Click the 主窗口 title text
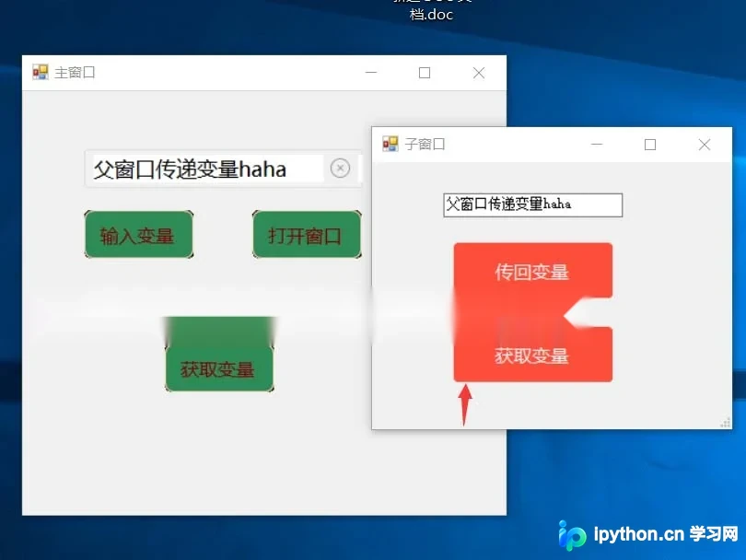 75,73
